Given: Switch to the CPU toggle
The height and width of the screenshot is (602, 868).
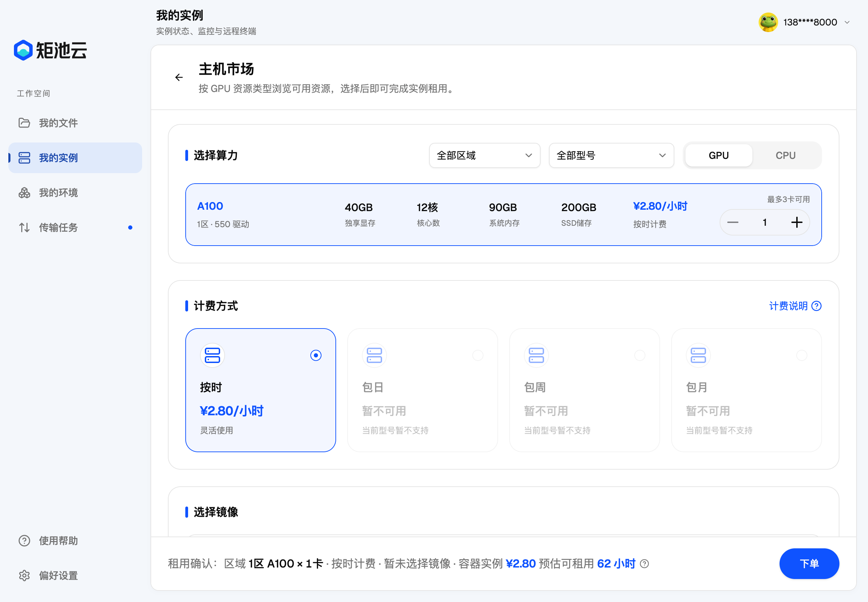Looking at the screenshot, I should tap(785, 155).
